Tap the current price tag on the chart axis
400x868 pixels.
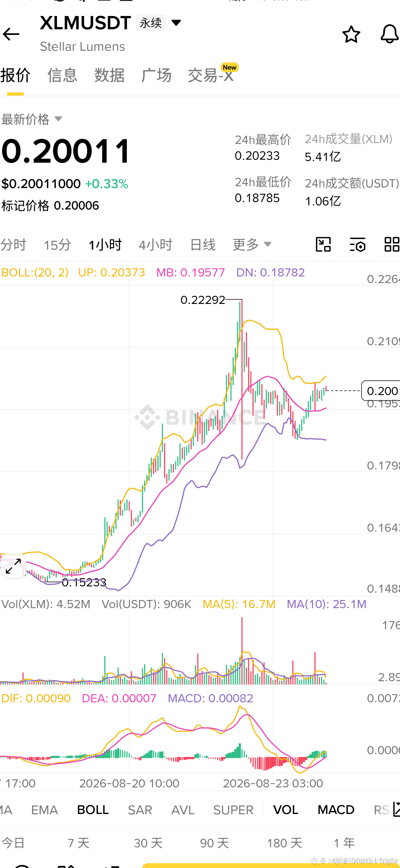(381, 391)
